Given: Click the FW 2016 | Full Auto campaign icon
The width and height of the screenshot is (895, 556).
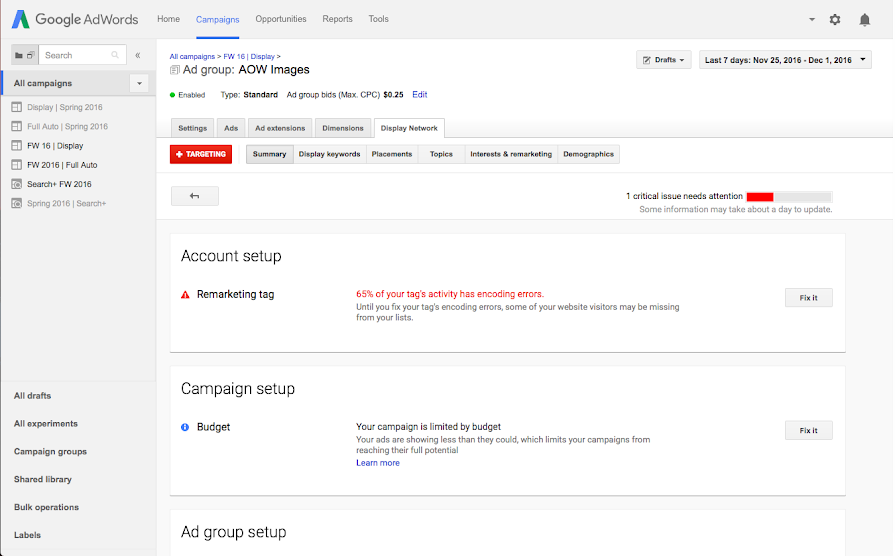Looking at the screenshot, I should tap(17, 165).
